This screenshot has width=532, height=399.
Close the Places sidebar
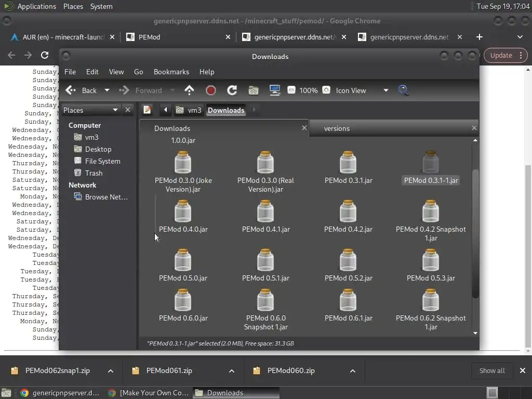click(x=128, y=110)
